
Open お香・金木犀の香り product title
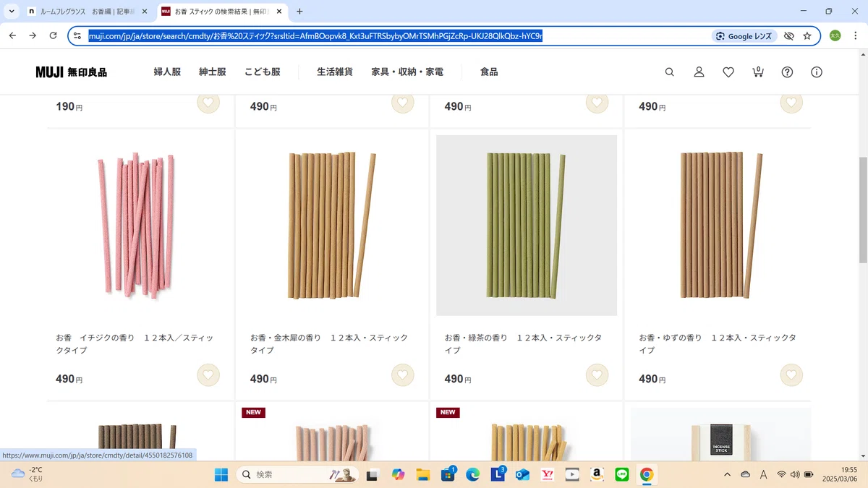pos(329,344)
